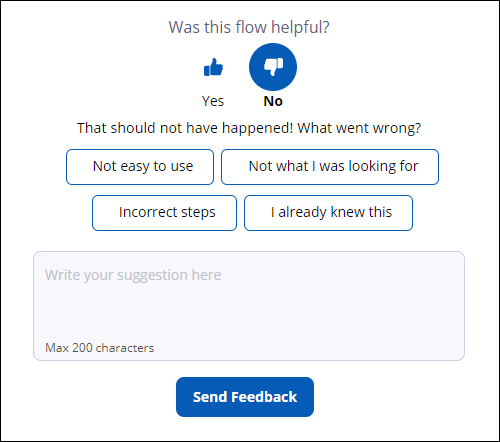
Task: Click the "Write your suggestion here" placeholder
Action: [x=133, y=275]
